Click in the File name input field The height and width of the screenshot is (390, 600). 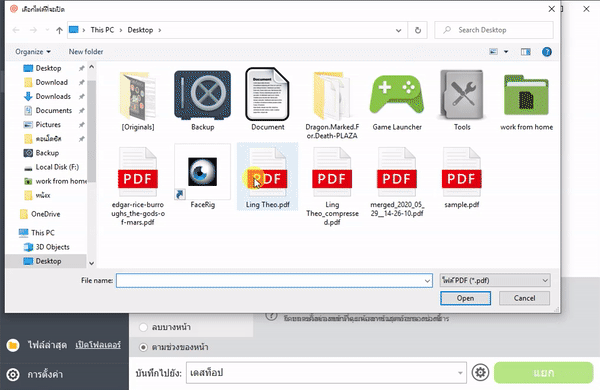point(274,281)
